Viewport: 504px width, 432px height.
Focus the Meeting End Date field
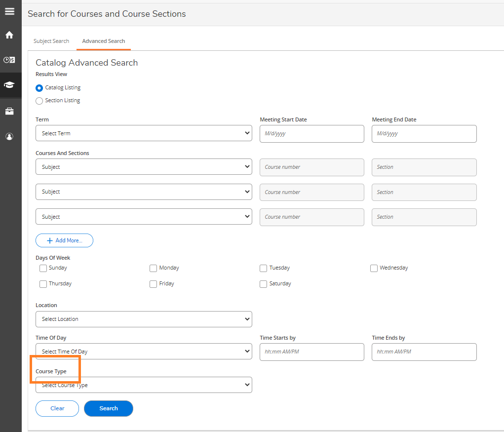point(425,134)
